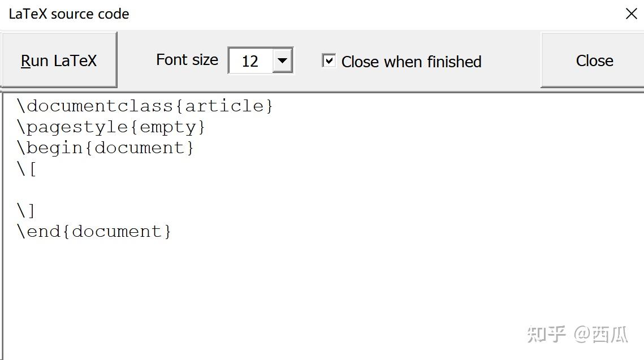The image size is (644, 360).
Task: Click the word 'empty' in \pagestyle{empty}
Action: tap(167, 128)
